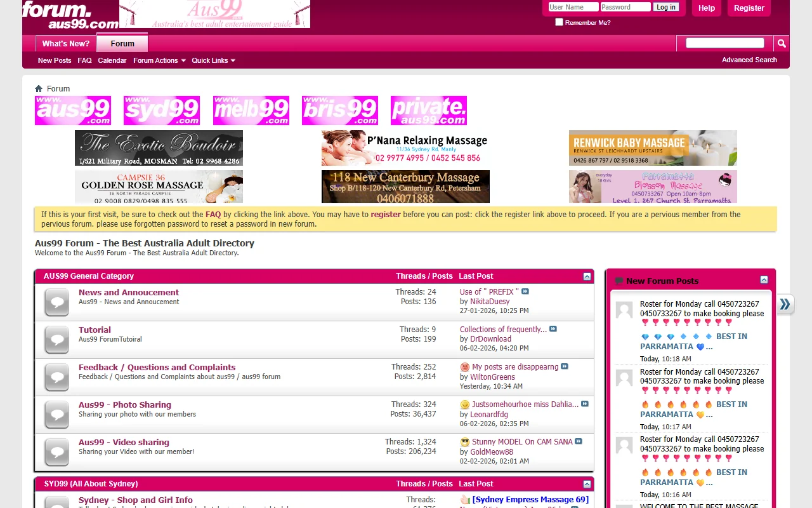Click the Register button
Image resolution: width=812 pixels, height=508 pixels.
coord(749,8)
